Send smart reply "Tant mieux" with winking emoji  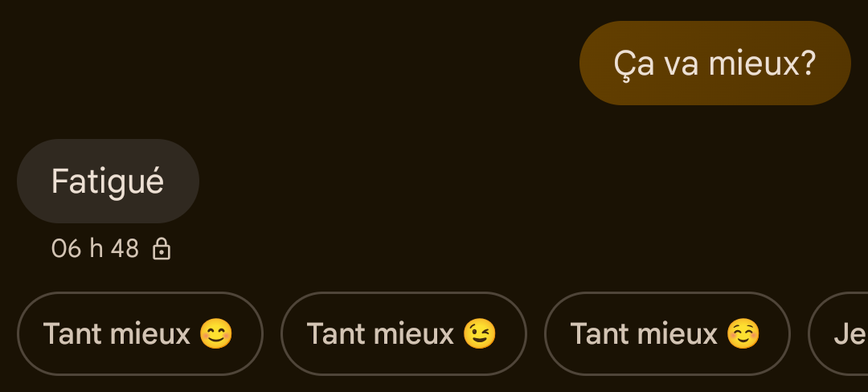pos(403,333)
